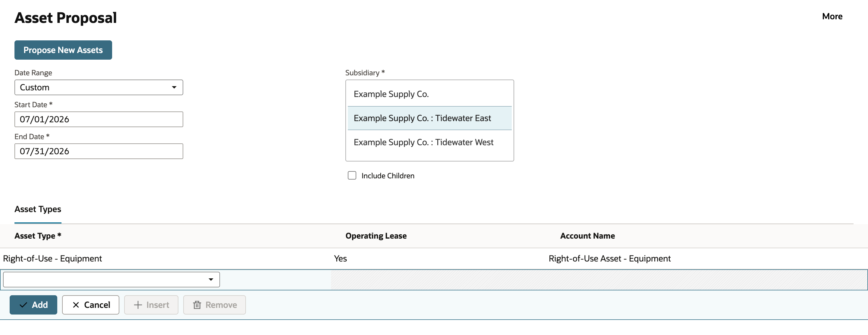
Task: Select Example Supply Co. : Tidewater West
Action: pos(429,142)
